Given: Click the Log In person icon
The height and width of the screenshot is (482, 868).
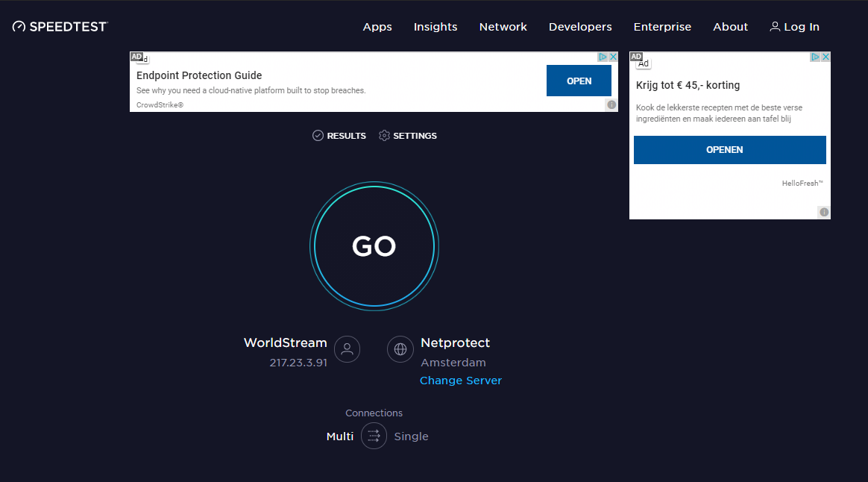Looking at the screenshot, I should (x=775, y=26).
